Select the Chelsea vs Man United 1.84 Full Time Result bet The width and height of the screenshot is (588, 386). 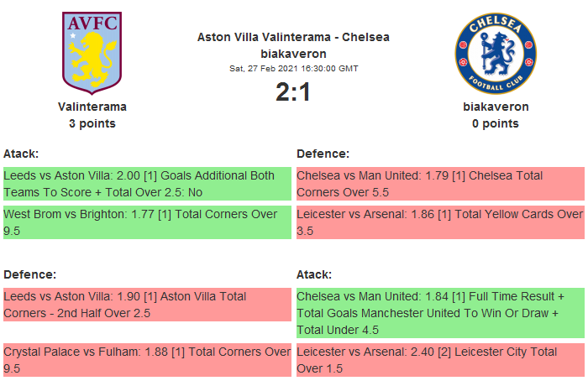pyautogui.click(x=439, y=313)
